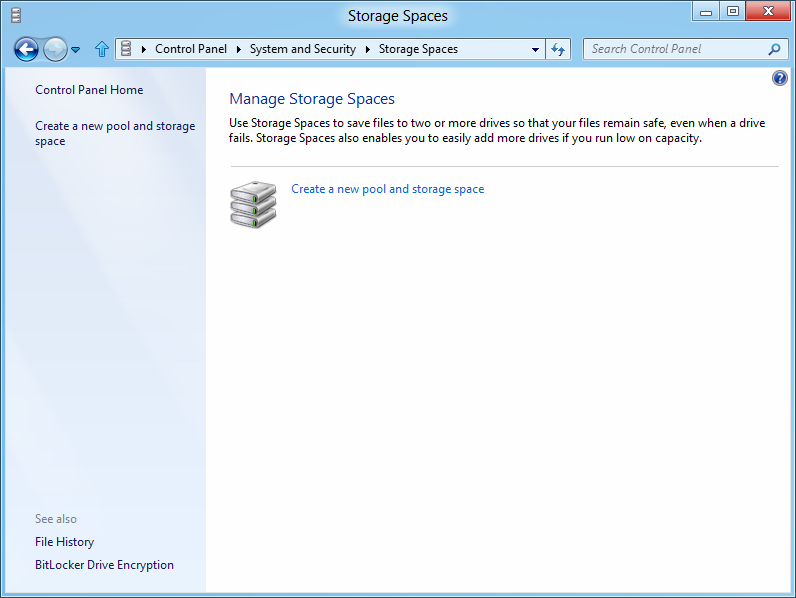This screenshot has height=598, width=796.
Task: Click the stacked drives icon
Action: (253, 204)
